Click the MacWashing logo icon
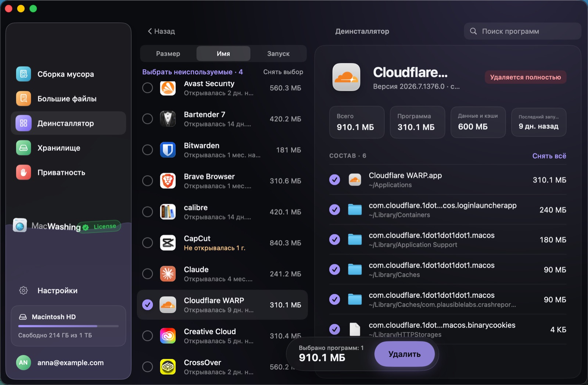This screenshot has height=385, width=588. (x=20, y=225)
